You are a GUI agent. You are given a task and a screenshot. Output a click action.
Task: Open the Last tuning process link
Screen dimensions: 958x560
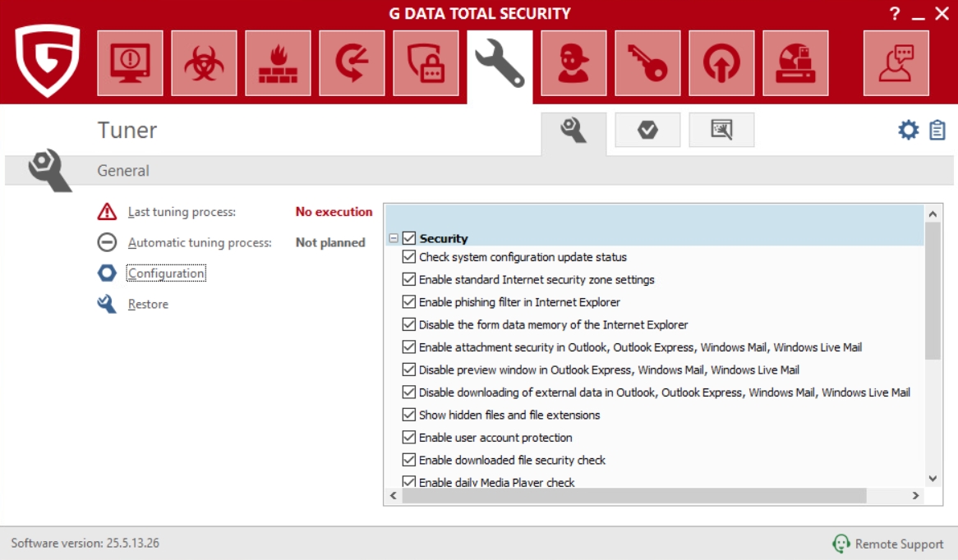click(x=182, y=212)
